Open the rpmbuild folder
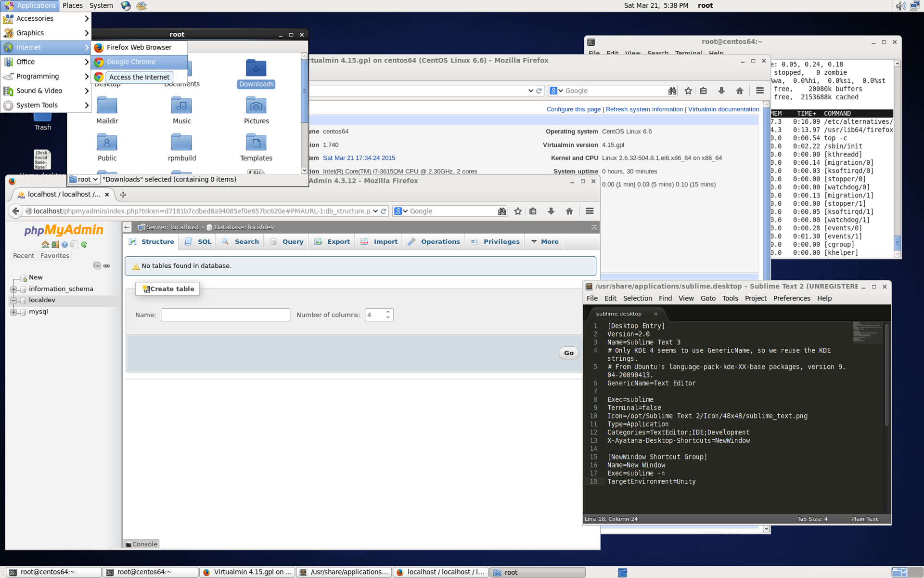The height and width of the screenshot is (578, 924). point(181,147)
